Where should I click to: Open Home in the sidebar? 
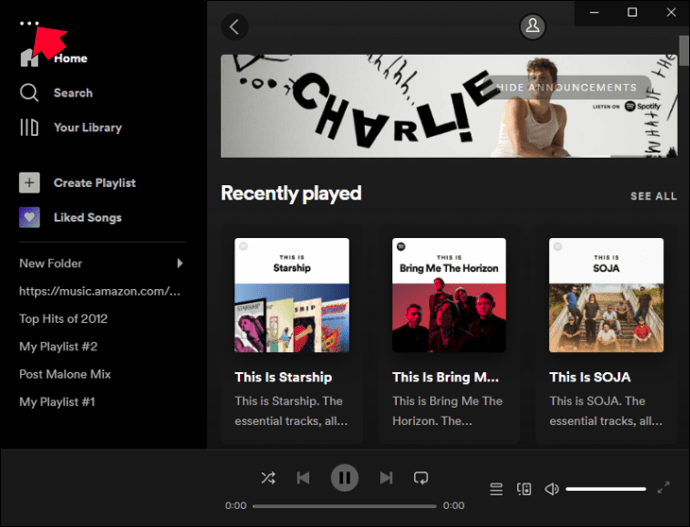tap(70, 58)
